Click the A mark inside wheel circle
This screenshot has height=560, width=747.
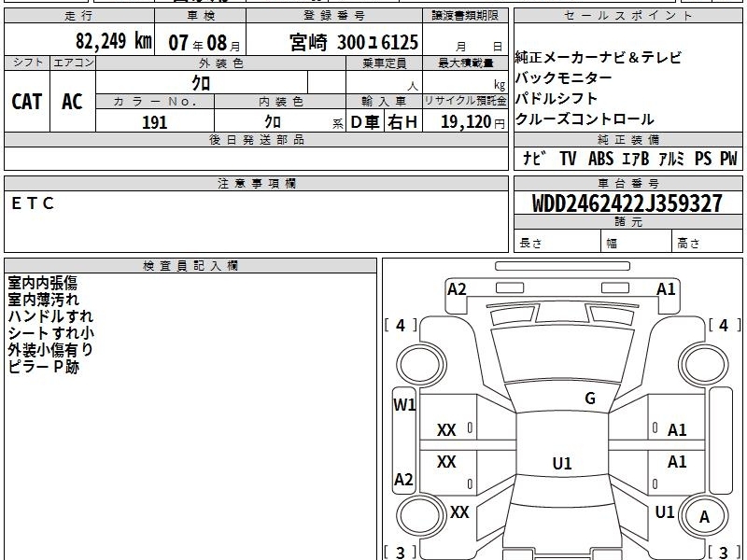pyautogui.click(x=704, y=517)
